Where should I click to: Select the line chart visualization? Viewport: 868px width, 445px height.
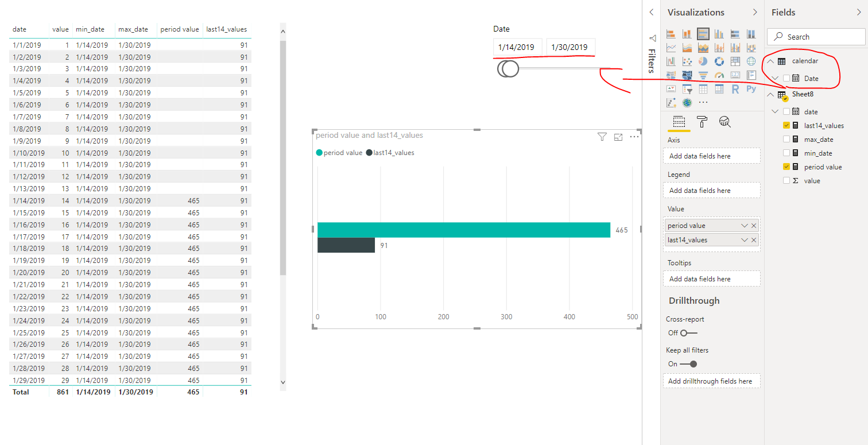[x=671, y=48]
